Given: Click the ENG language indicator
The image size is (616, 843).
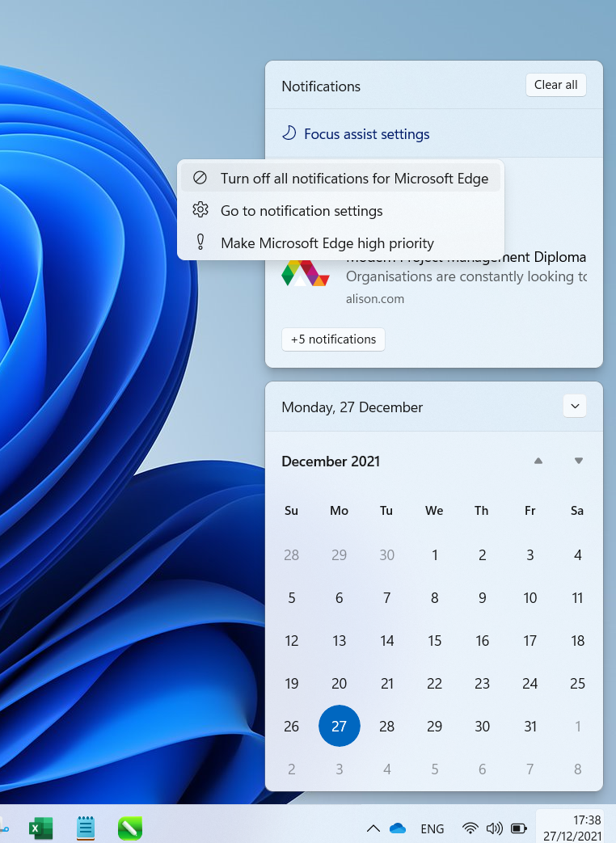Looking at the screenshot, I should click(x=432, y=828).
